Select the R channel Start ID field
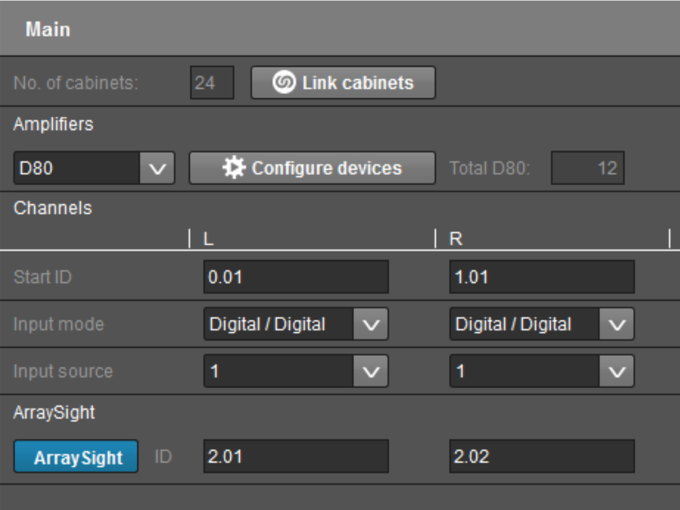Screen dimensions: 680x510 tap(542, 277)
